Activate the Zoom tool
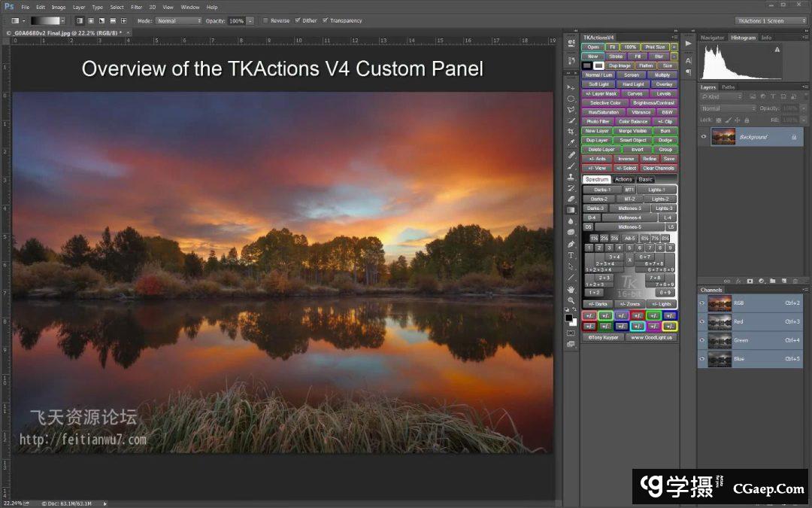 coord(571,300)
